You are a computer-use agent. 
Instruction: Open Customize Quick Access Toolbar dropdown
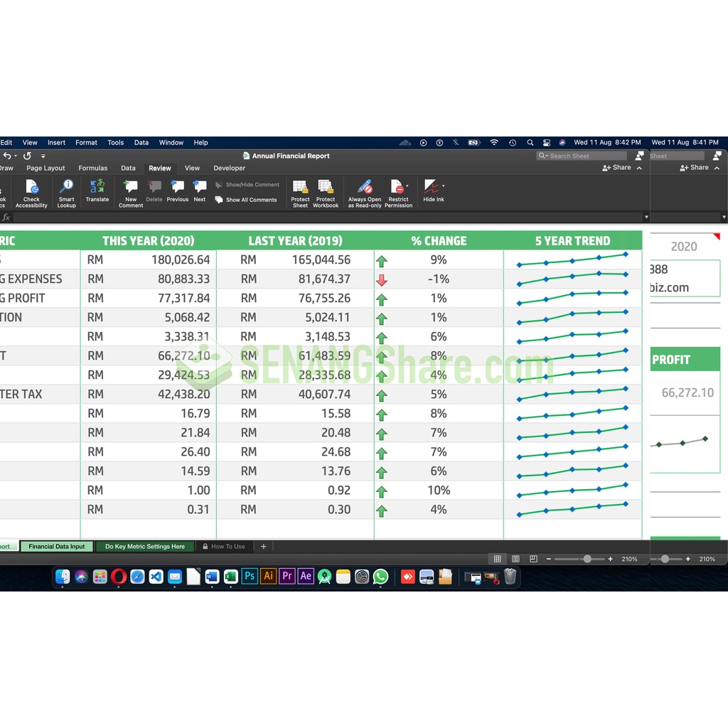43,156
